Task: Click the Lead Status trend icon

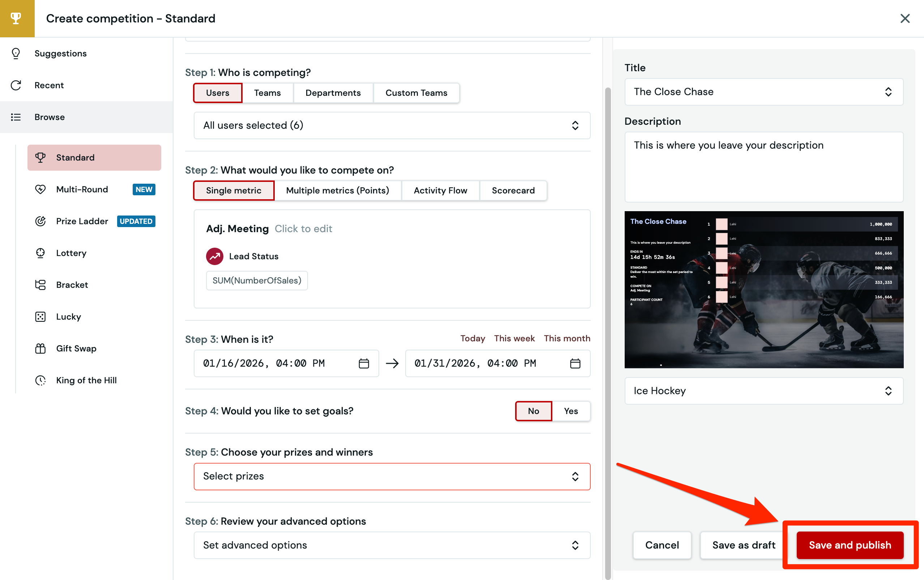Action: coord(215,256)
